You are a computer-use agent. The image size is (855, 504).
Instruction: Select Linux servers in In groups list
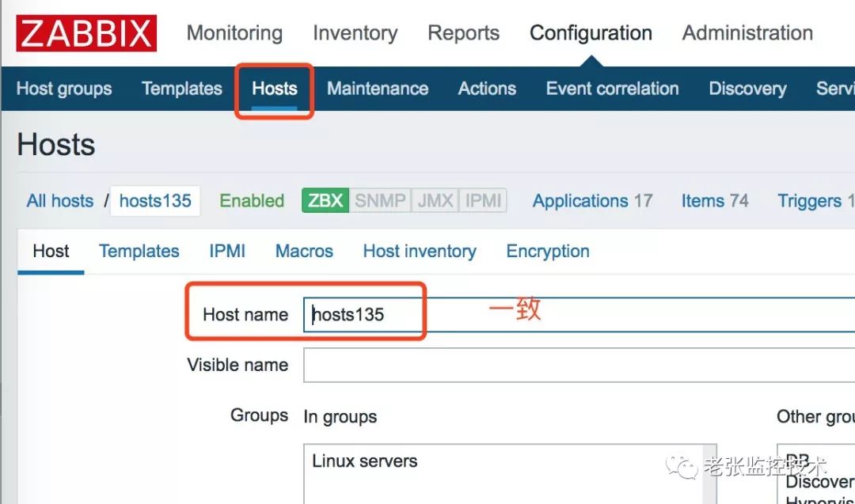tap(365, 461)
